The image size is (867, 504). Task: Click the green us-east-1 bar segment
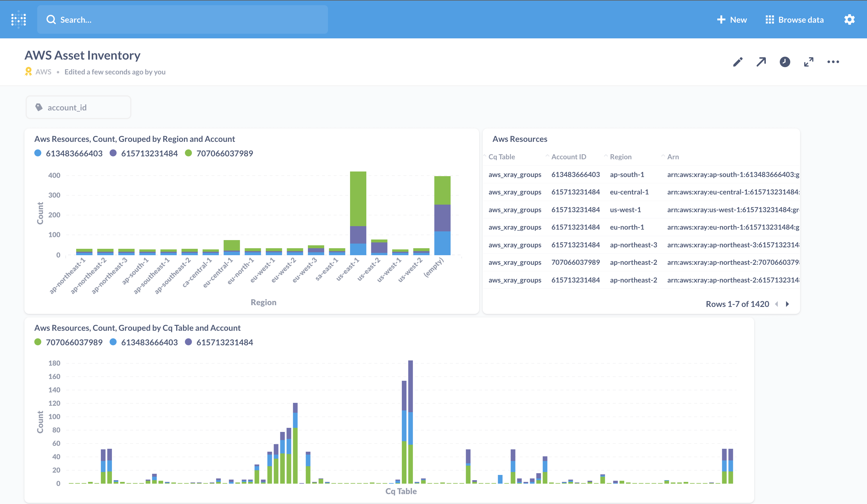coord(358,199)
